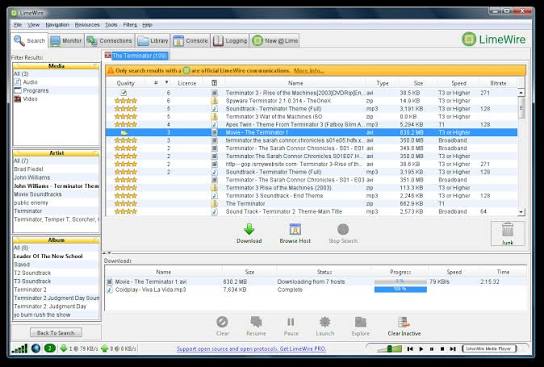Click the Browse Host button
This screenshot has height=367, width=544.
[x=295, y=233]
